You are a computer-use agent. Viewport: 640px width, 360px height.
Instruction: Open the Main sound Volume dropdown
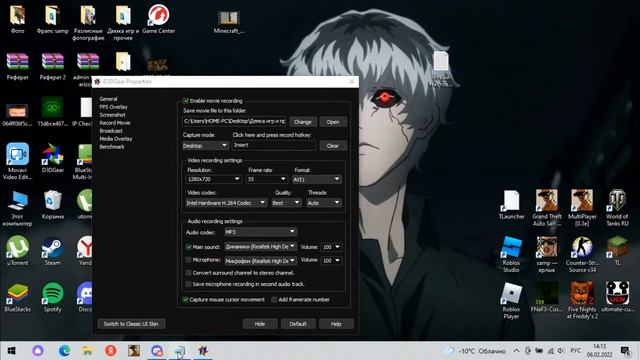pos(331,247)
